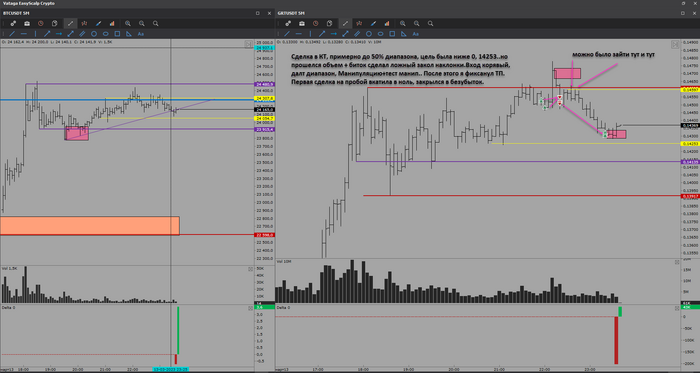Reset zoom with plain magnifier in BTCUSDT toolbar

click(x=155, y=23)
